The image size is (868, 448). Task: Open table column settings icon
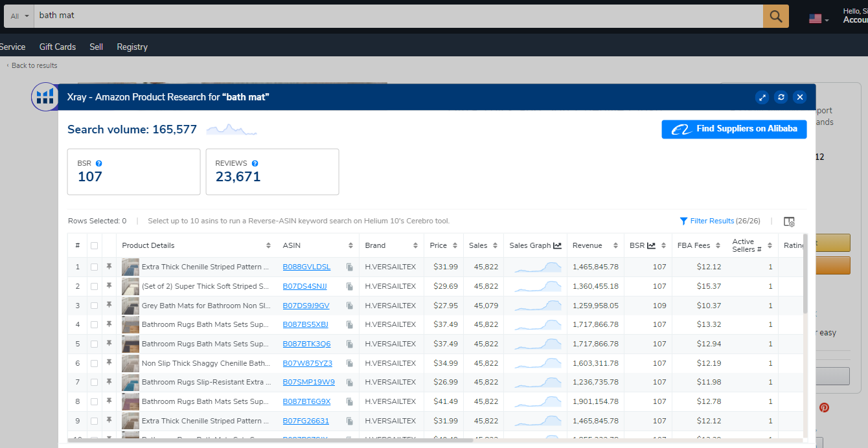click(x=789, y=221)
